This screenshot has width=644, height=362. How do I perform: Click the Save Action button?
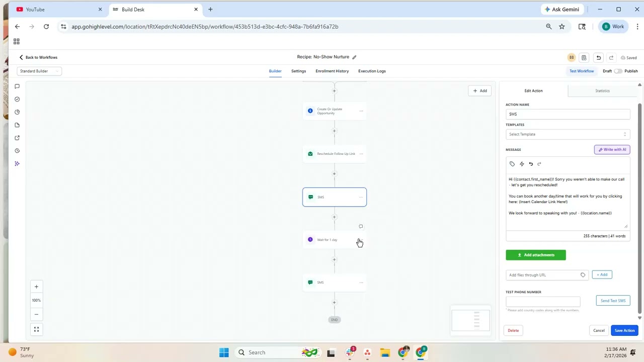click(624, 330)
